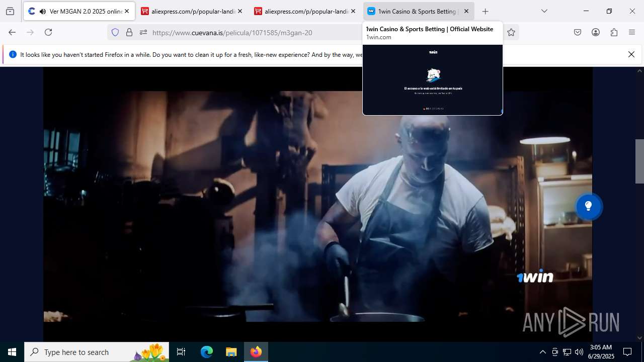
Task: Click the Meet Now tray icon
Action: click(555, 352)
